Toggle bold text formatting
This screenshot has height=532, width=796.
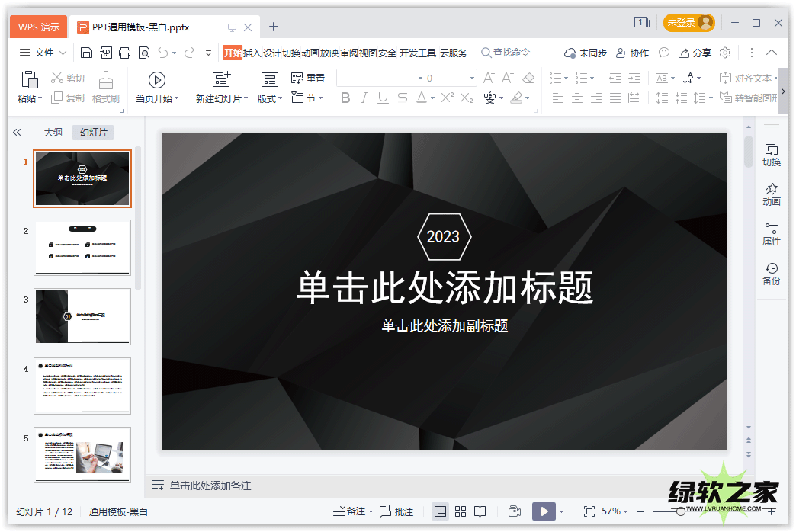tap(345, 98)
